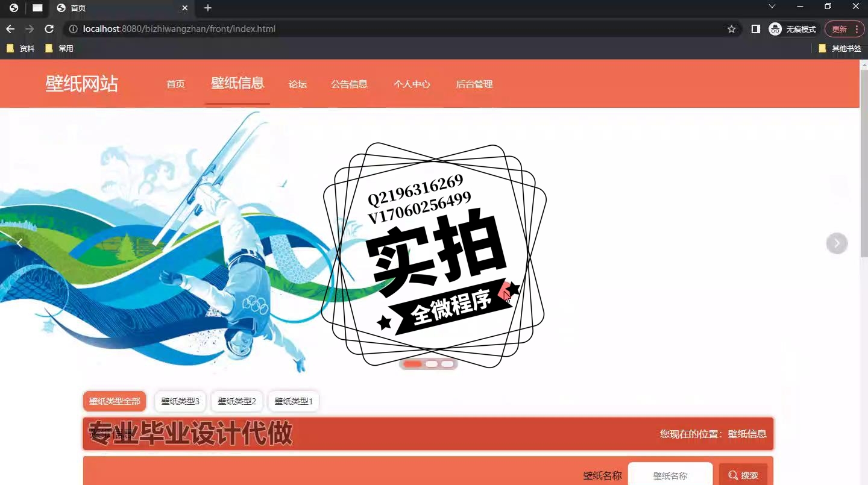Viewport: 868px width, 485px height.
Task: Click the browser forward arrow
Action: (x=30, y=29)
